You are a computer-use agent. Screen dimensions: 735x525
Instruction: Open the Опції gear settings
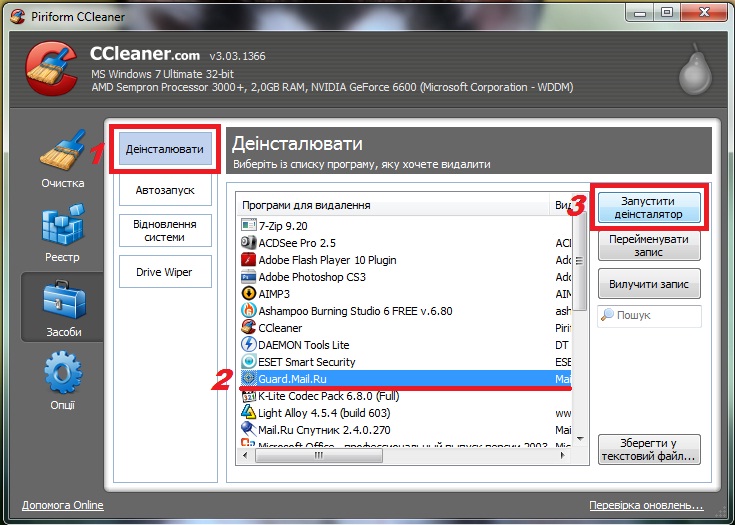63,381
